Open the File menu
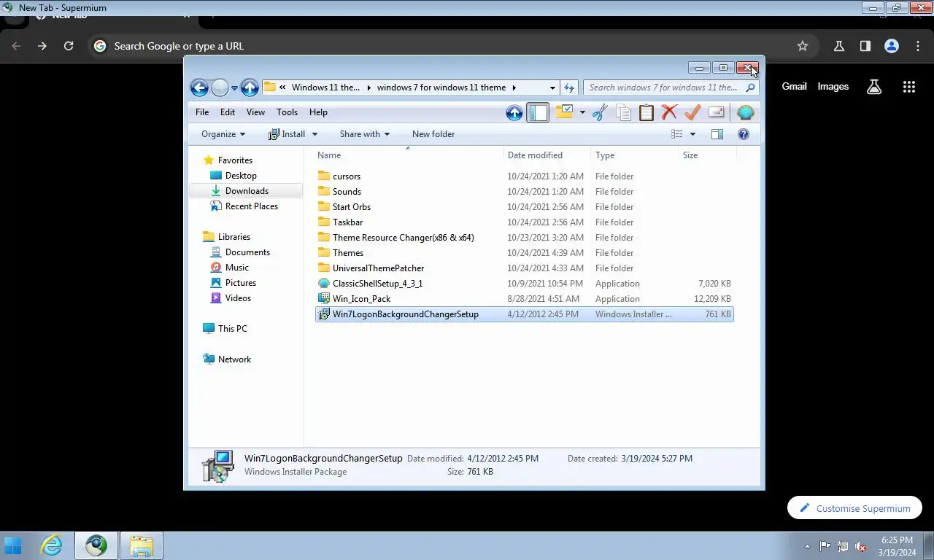 coord(202,112)
